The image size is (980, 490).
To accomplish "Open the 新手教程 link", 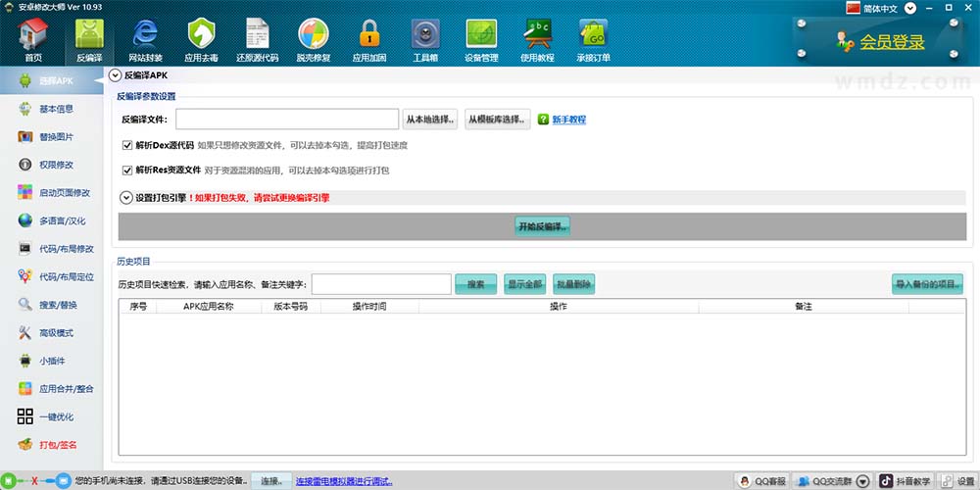I will click(x=568, y=120).
